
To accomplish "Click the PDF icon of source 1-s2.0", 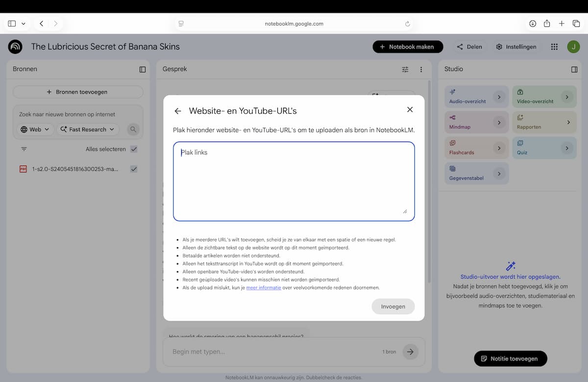I will [23, 169].
